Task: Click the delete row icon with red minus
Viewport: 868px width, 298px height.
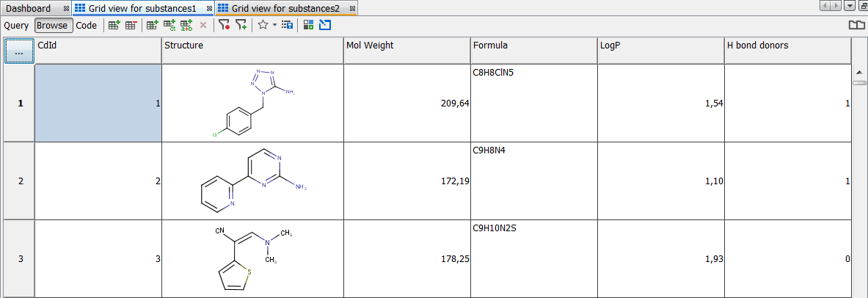Action: [131, 25]
